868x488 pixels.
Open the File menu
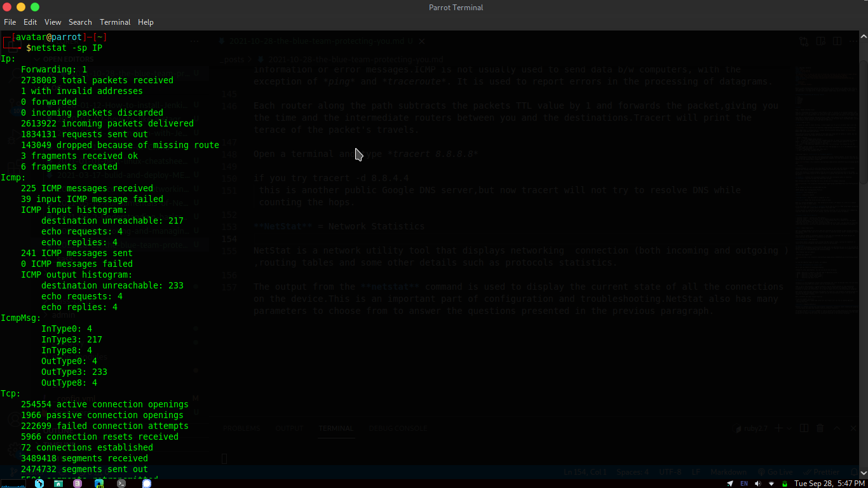tap(10, 22)
